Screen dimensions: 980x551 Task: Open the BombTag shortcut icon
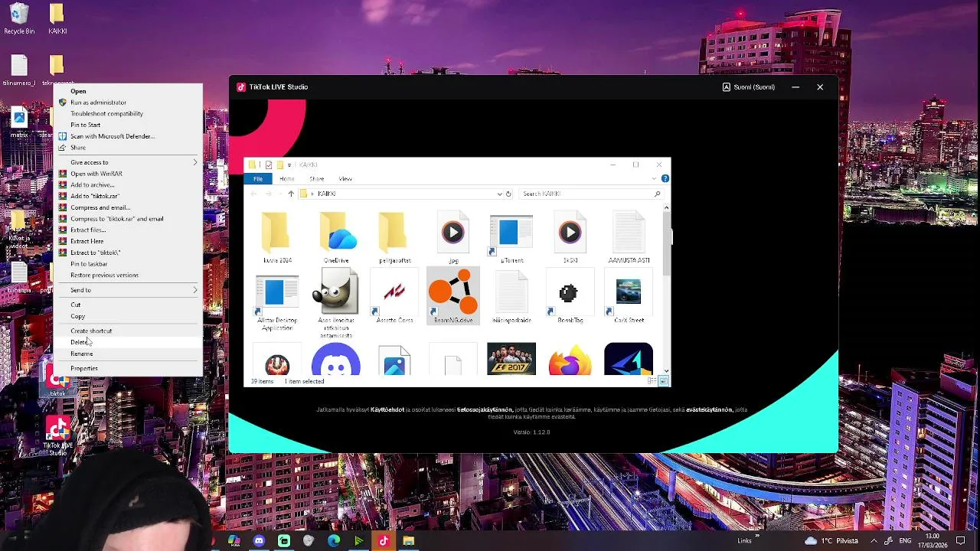click(570, 295)
